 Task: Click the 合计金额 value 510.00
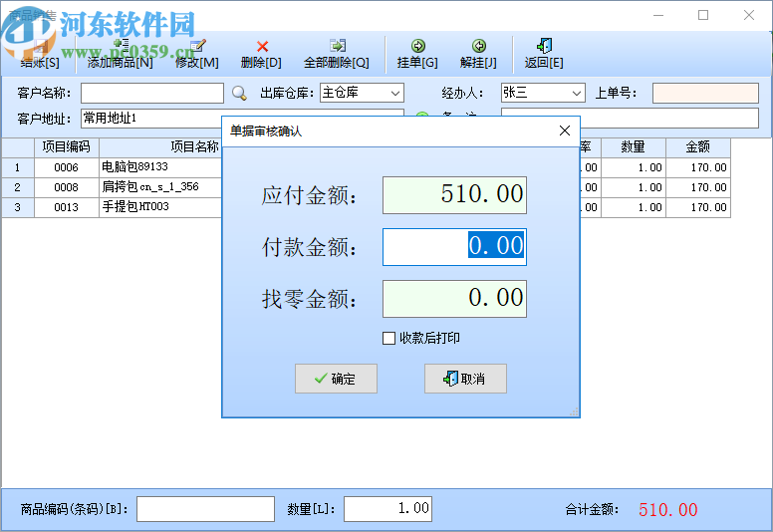[668, 510]
